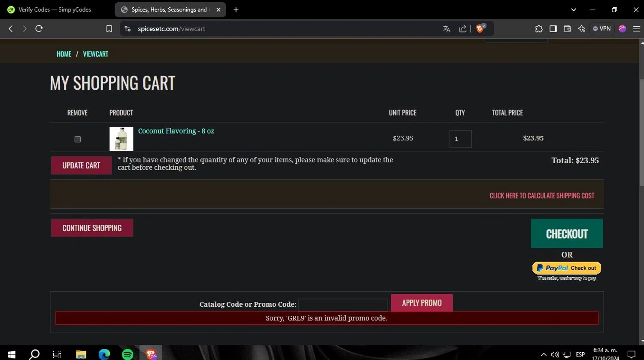Open the extensions puzzle icon
The height and width of the screenshot is (360, 644).
coord(539,29)
